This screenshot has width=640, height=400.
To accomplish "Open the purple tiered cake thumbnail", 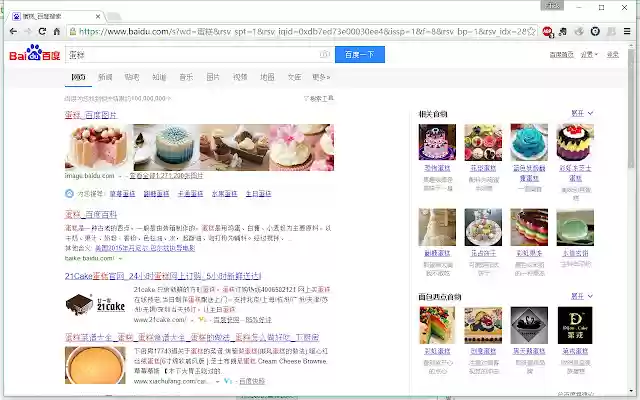I will (437, 142).
